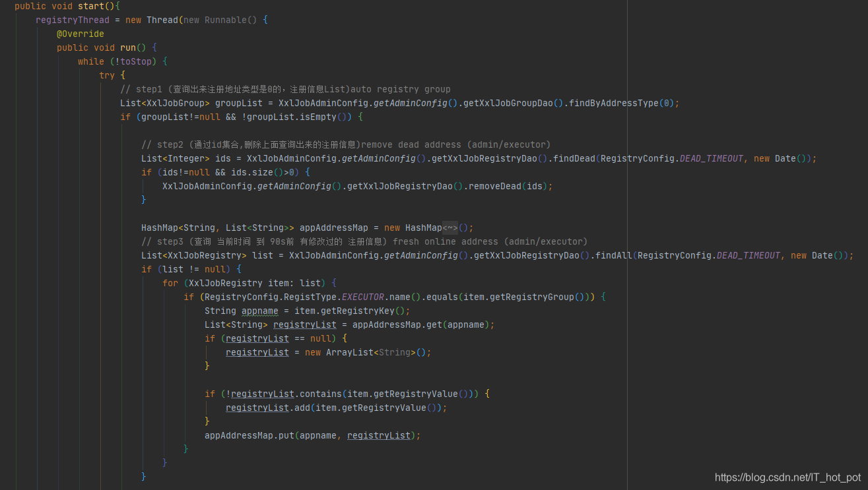
Task: Click Integer in List<Integer> ids
Action: click(186, 158)
